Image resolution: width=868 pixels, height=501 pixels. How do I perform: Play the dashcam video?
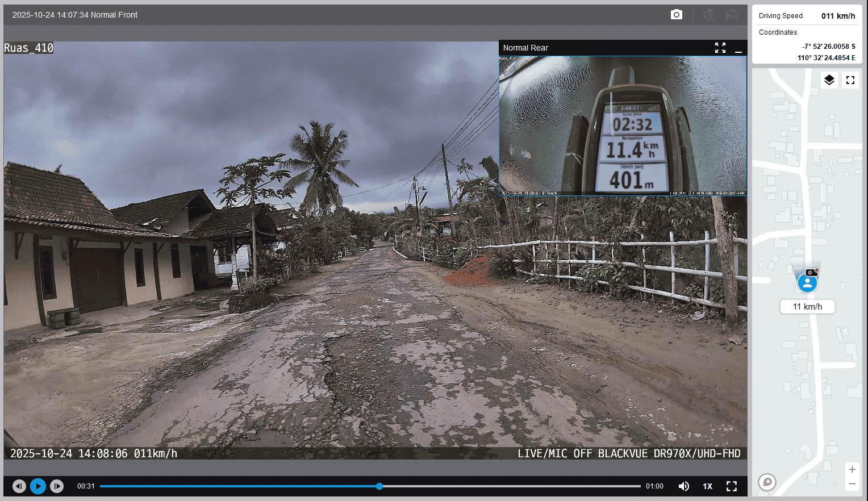tap(38, 486)
